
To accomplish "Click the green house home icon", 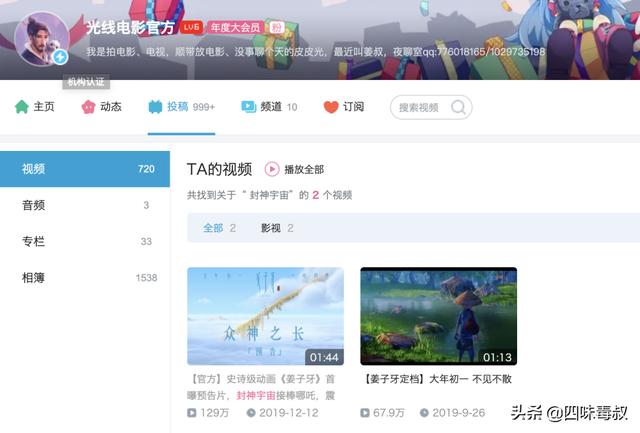I will (22, 107).
